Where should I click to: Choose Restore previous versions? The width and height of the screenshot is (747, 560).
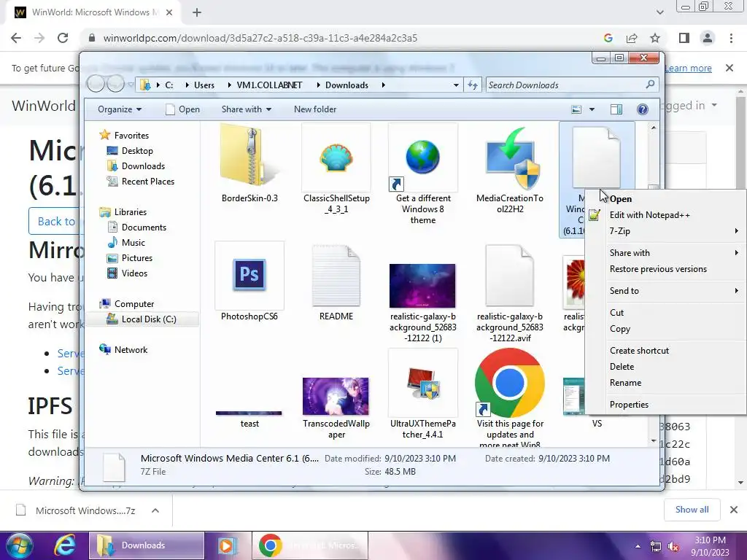point(665,270)
